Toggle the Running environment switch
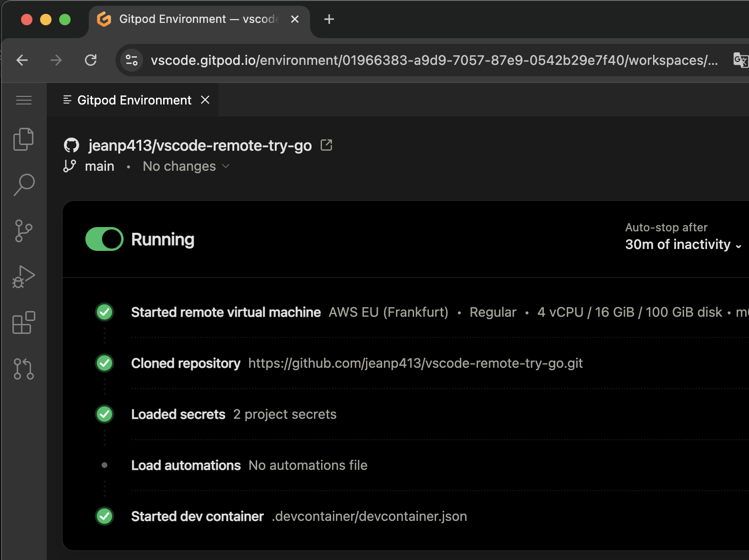 (104, 239)
